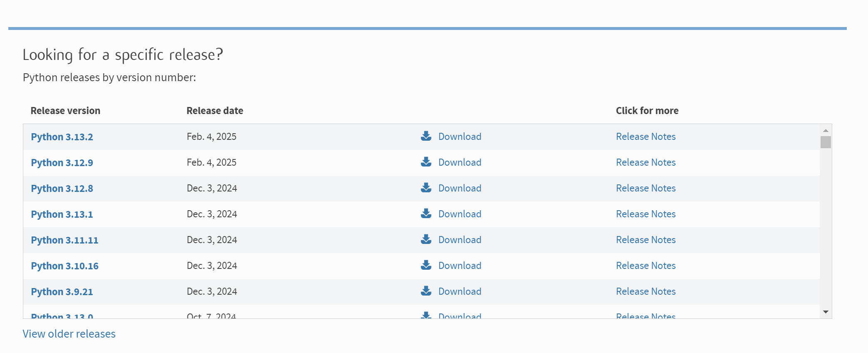Click download icon for Python 3.13.2
Screen dimensions: 868x353
pyautogui.click(x=426, y=136)
